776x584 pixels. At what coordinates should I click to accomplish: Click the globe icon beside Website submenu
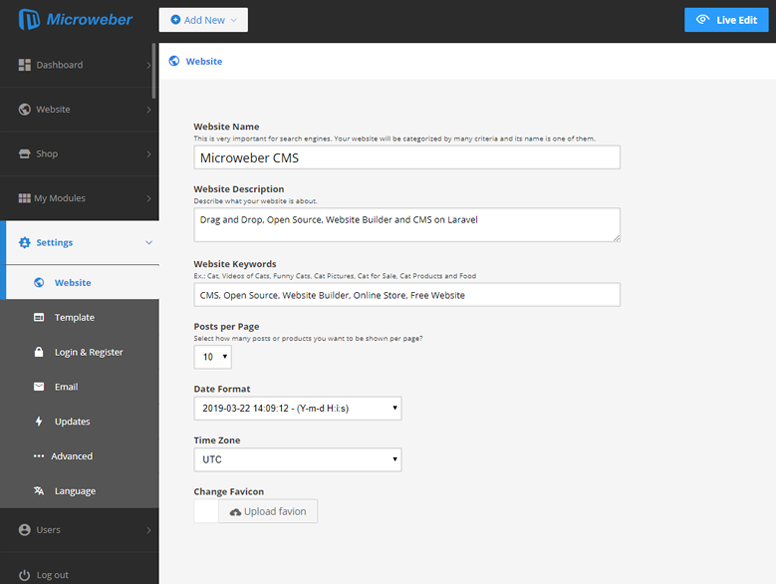[39, 283]
